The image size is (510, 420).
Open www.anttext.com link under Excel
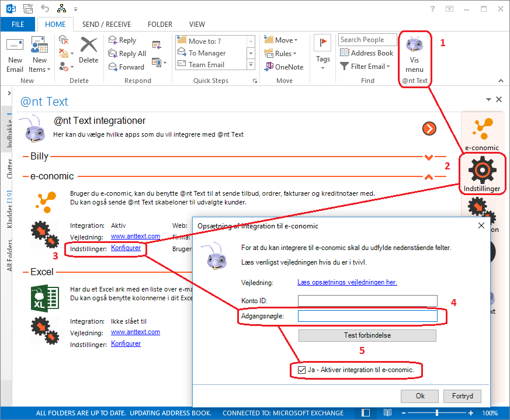136,332
